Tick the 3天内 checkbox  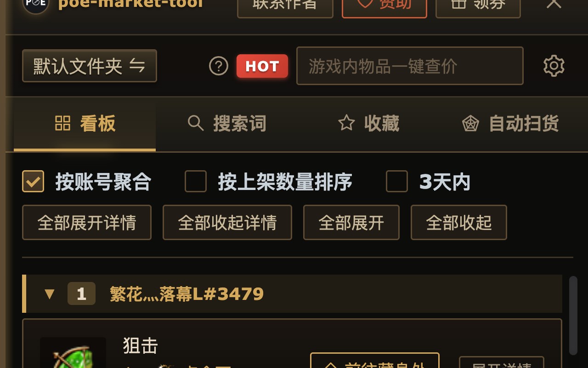(397, 181)
